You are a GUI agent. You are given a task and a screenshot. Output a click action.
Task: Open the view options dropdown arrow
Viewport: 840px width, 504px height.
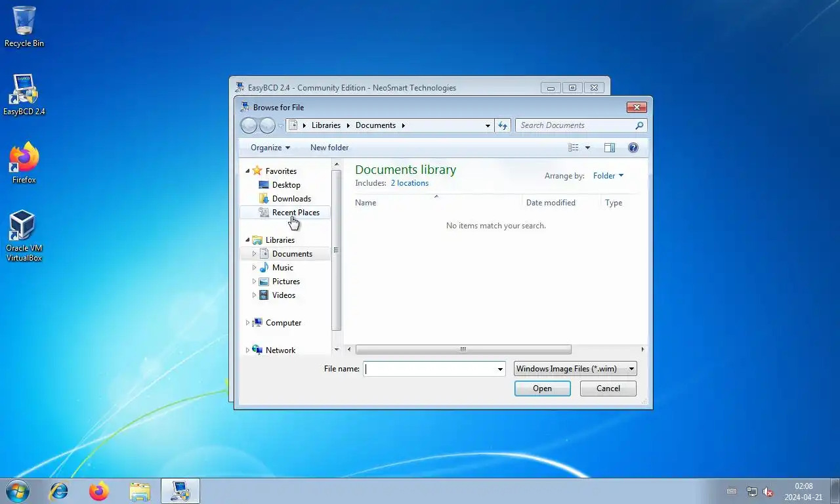[x=587, y=148]
